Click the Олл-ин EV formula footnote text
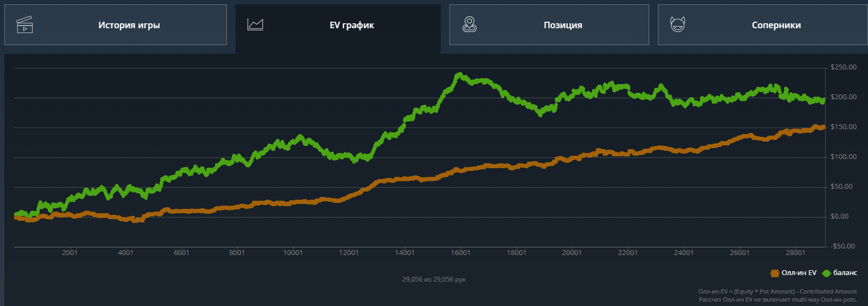Screen dimensions: 868x306 pyautogui.click(x=777, y=291)
